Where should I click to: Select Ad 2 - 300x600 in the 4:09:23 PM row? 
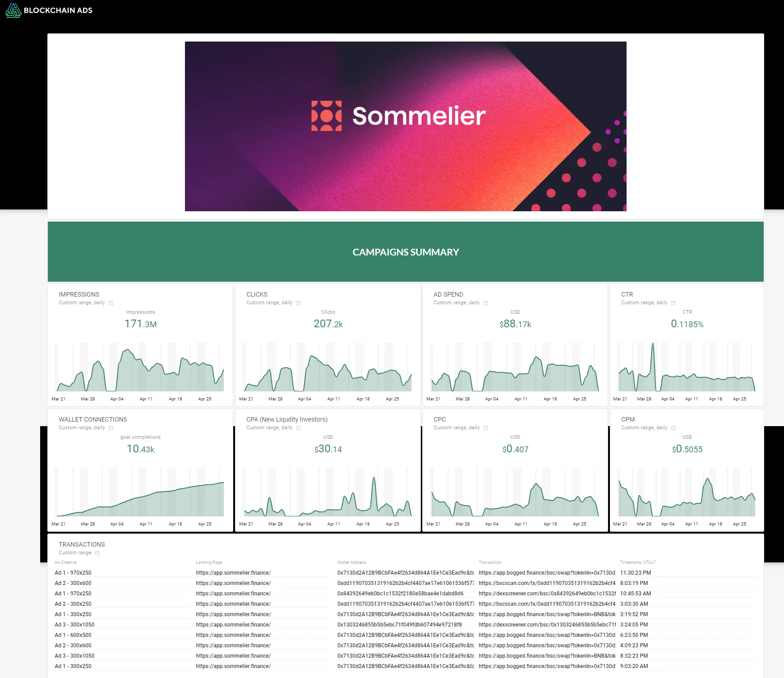73,645
